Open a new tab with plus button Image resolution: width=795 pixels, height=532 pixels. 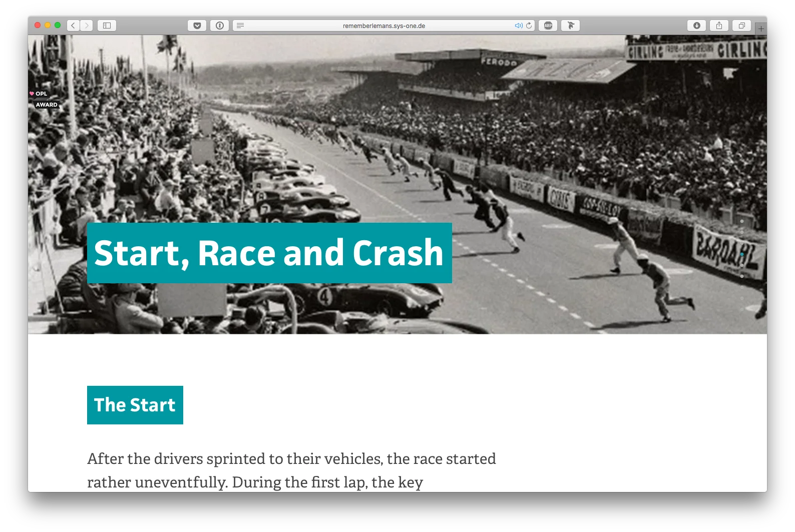pyautogui.click(x=761, y=29)
